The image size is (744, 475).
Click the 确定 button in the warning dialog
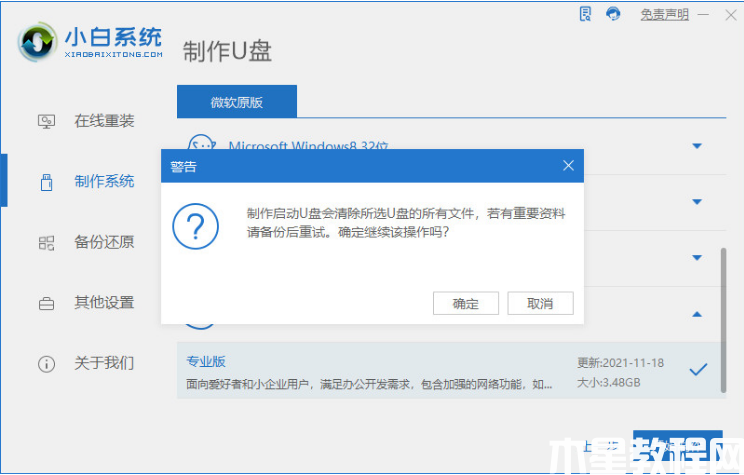click(465, 303)
